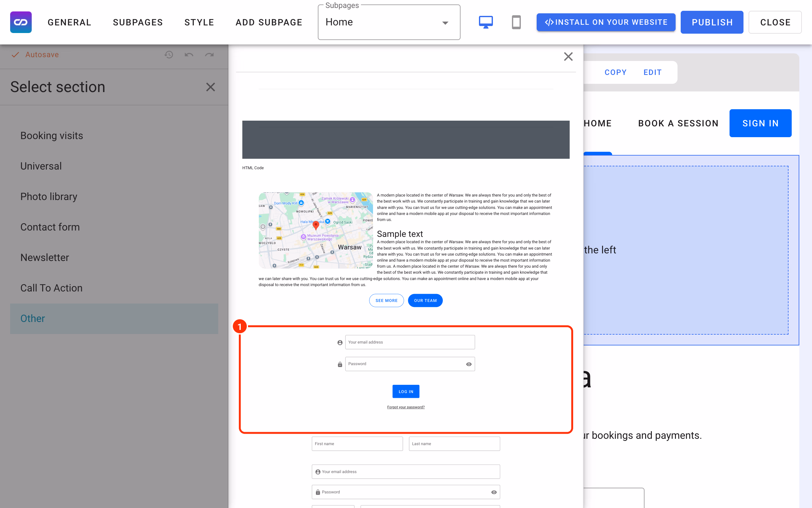
Task: Click BOOK A SESSION nav link
Action: 678,123
